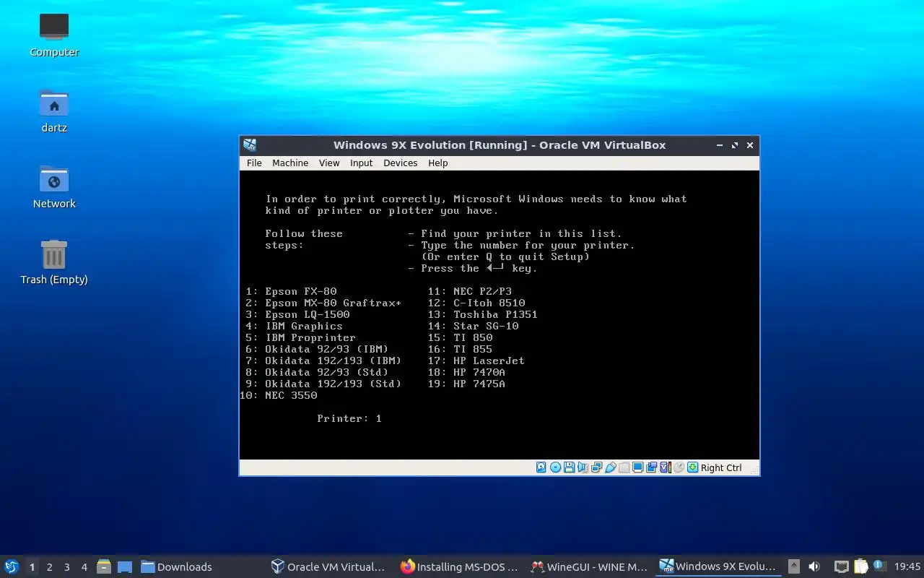The width and height of the screenshot is (924, 578).
Task: Click the Epson LQ-1500 list entry
Action: click(x=297, y=315)
